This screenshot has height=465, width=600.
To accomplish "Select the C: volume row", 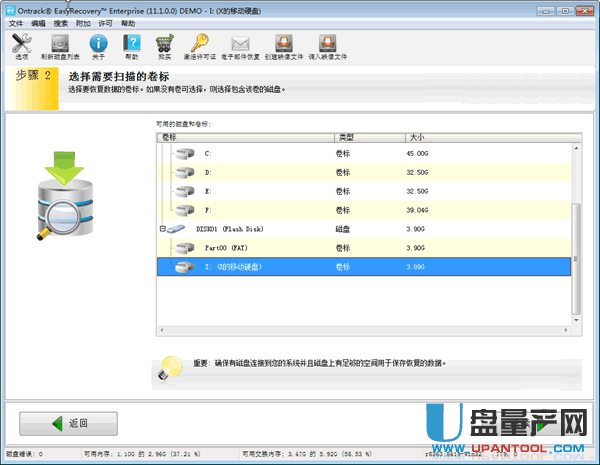I will tap(250, 153).
